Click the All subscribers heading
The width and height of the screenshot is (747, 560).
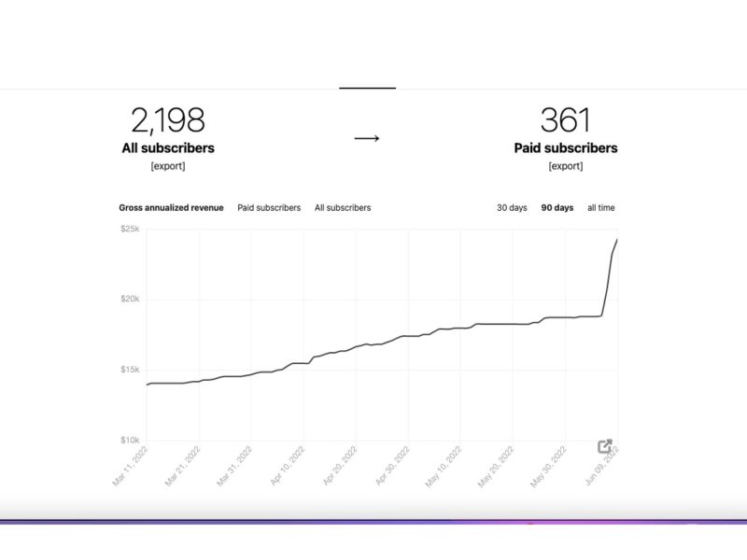(x=168, y=148)
